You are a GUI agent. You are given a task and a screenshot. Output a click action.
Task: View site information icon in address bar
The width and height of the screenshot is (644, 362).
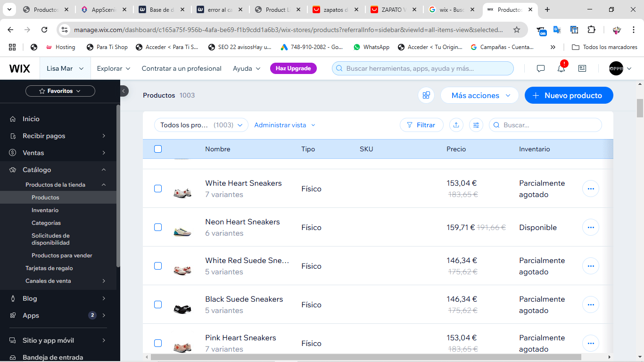(x=65, y=30)
